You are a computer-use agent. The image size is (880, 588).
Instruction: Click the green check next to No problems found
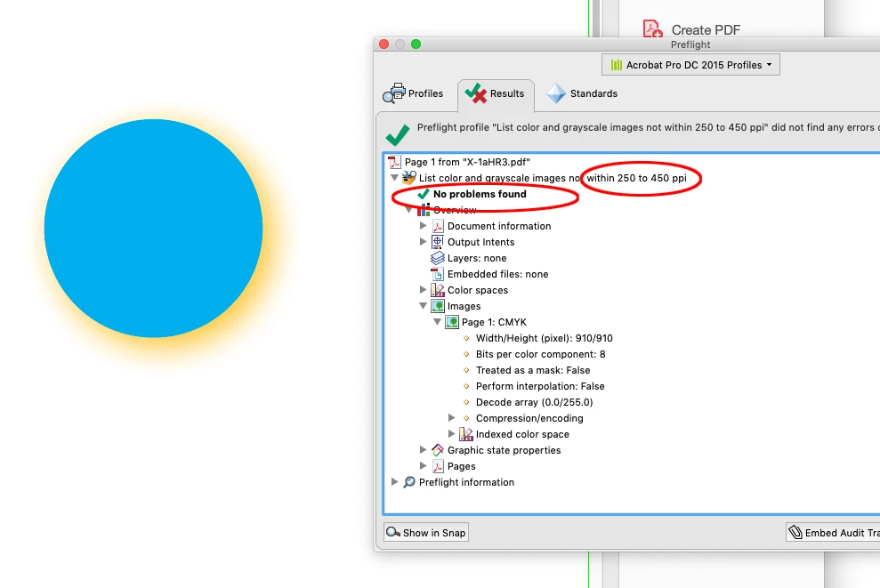coord(424,194)
